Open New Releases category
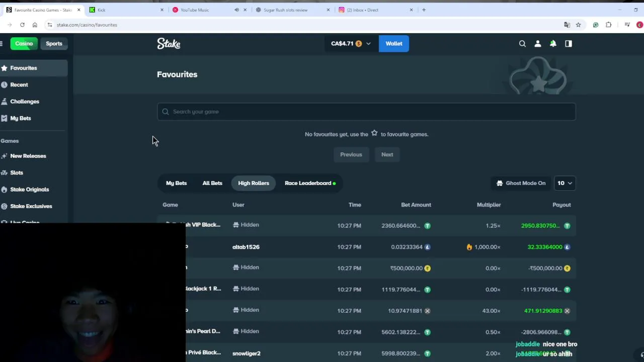Viewport: 644px width, 362px height. 28,156
